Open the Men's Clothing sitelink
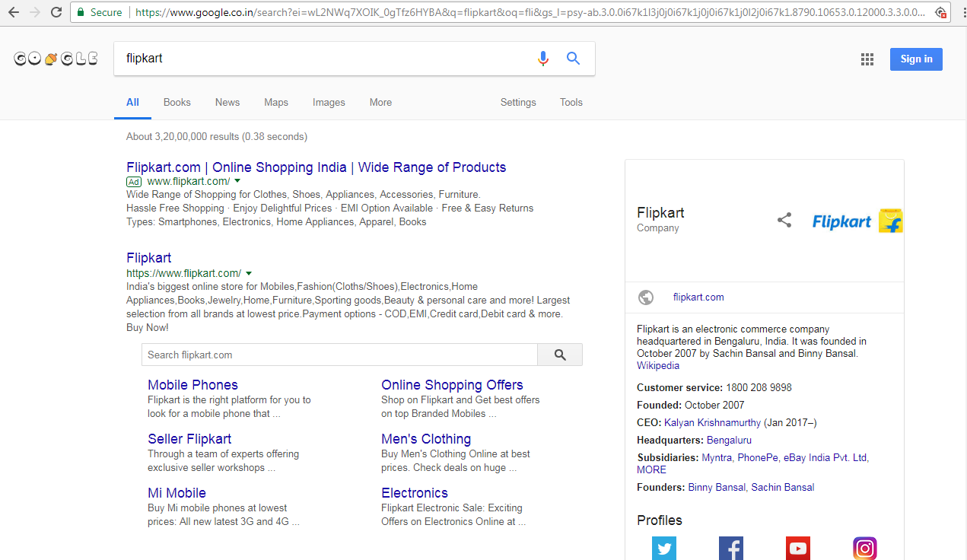 426,439
